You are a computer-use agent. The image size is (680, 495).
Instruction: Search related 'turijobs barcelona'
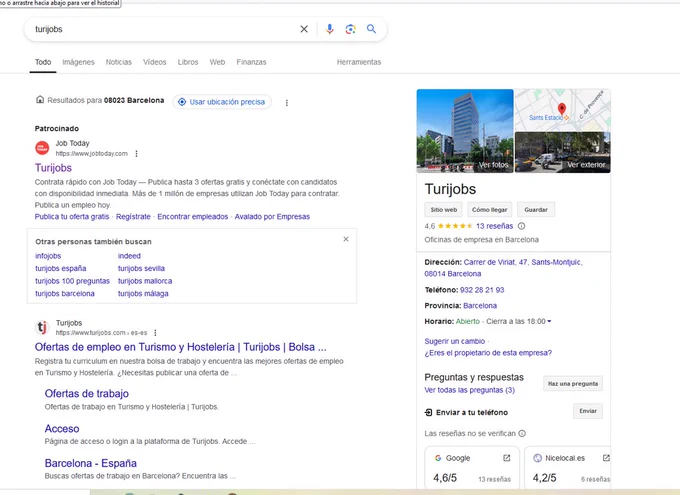(x=65, y=294)
